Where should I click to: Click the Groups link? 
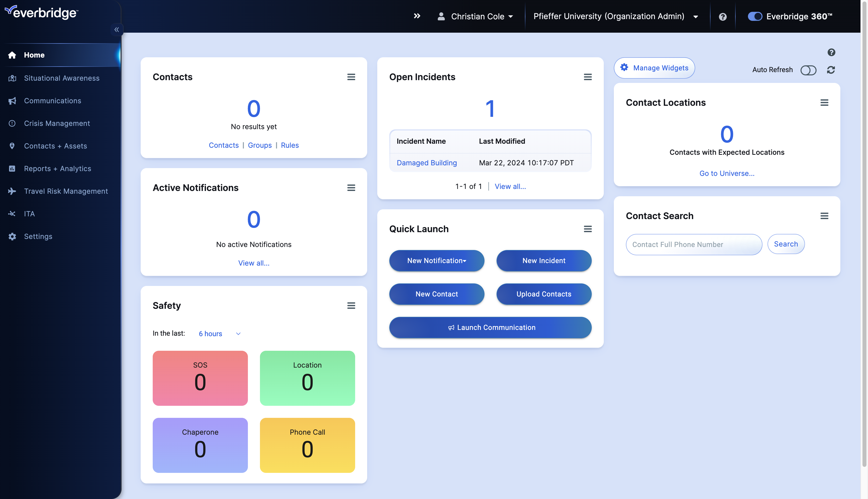260,145
